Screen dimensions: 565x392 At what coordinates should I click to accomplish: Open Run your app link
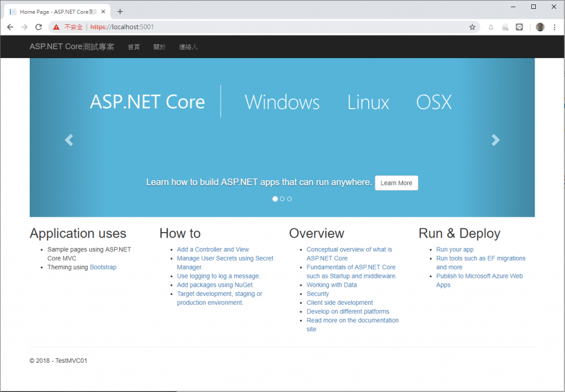(x=455, y=249)
